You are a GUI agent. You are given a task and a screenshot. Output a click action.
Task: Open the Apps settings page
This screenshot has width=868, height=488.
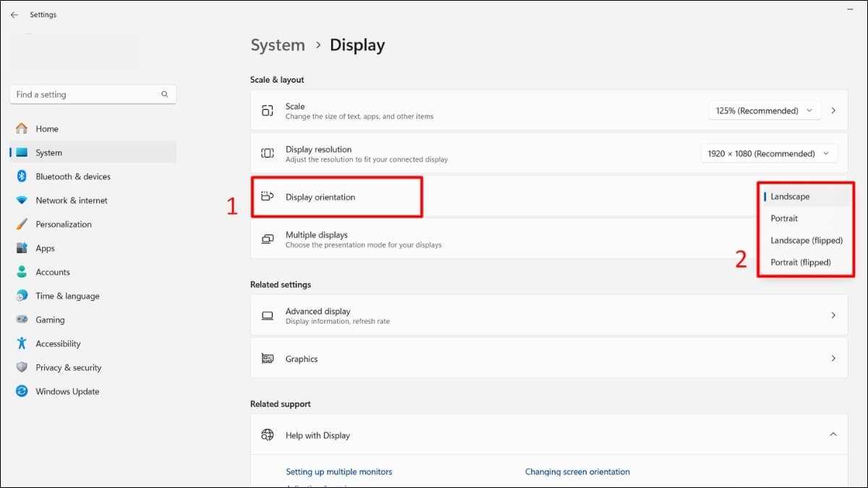(93, 248)
